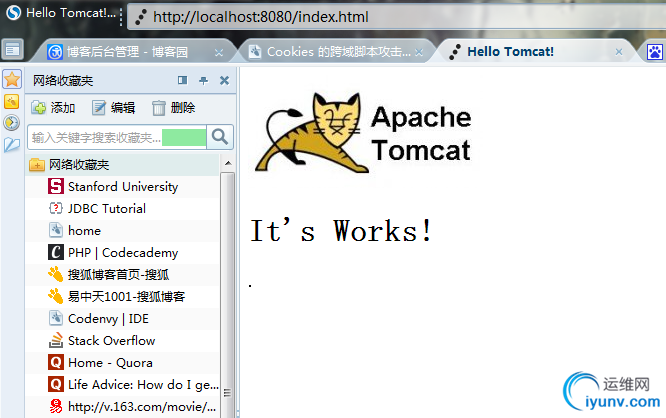
Task: Close the favorites panel
Action: 224,80
